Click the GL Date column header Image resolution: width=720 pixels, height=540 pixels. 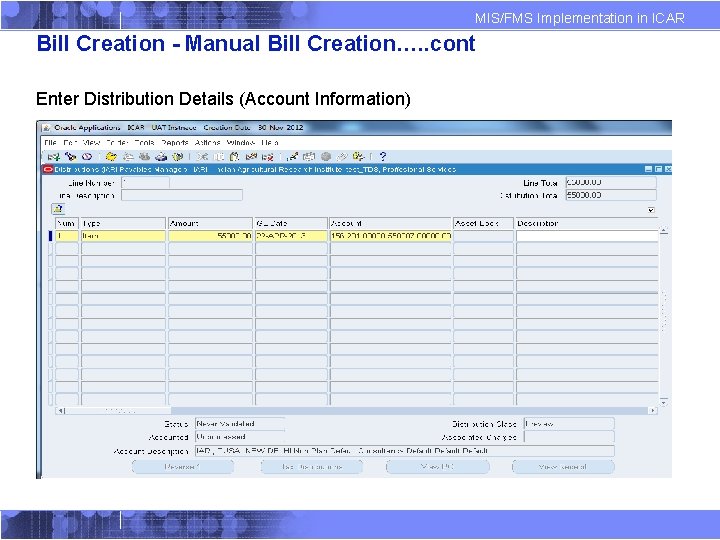coord(291,223)
